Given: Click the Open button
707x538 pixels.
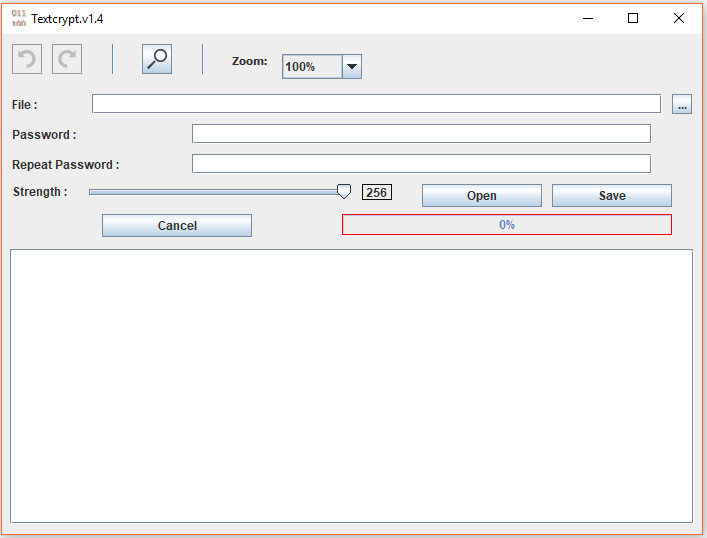Looking at the screenshot, I should tap(482, 196).
